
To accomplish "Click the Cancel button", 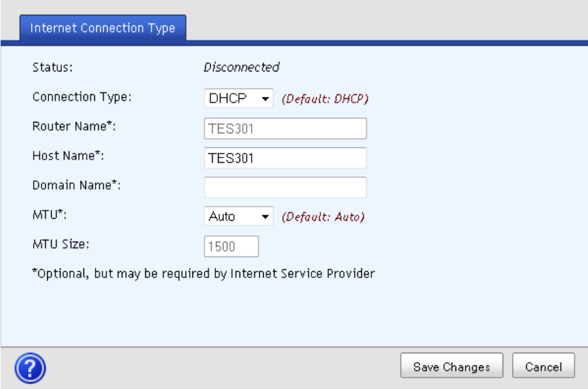I will tap(543, 367).
